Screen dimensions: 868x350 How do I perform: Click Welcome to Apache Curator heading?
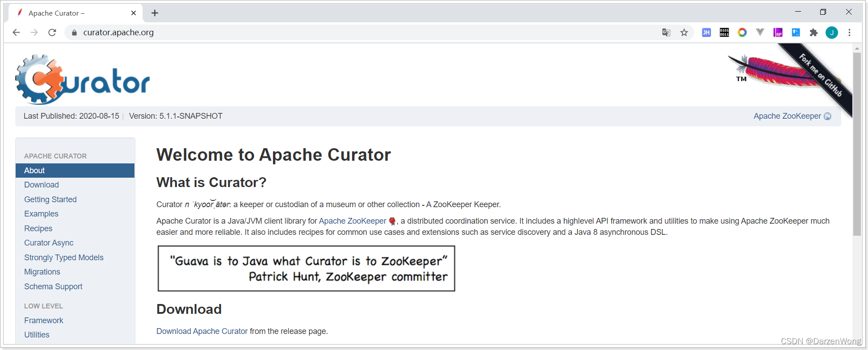pos(273,155)
